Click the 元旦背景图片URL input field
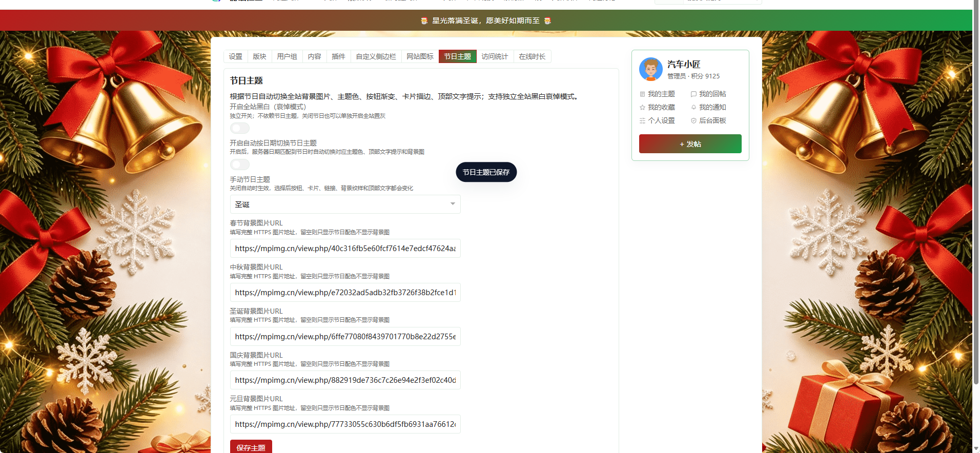Image resolution: width=980 pixels, height=453 pixels. (345, 424)
